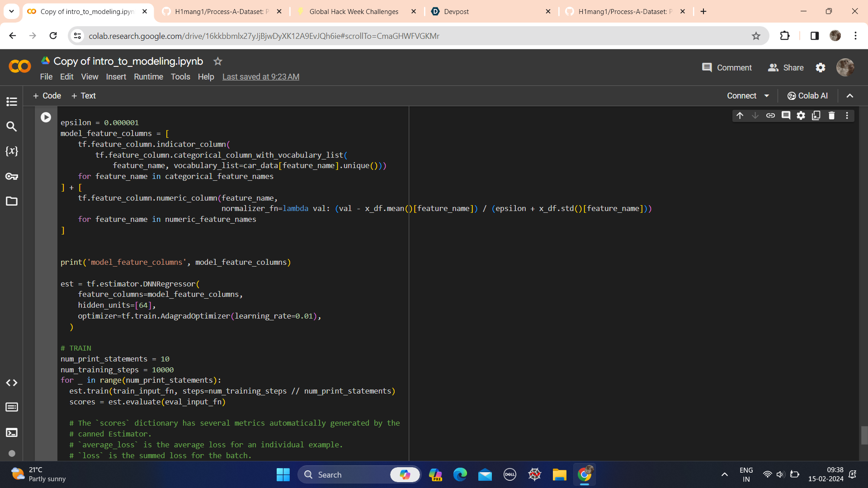Screen dimensions: 868x488
Task: Open code snippets panel
Action: click(x=12, y=383)
